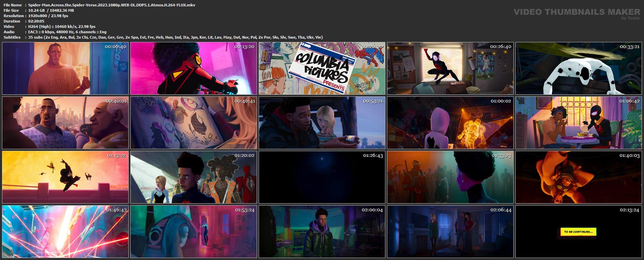This screenshot has height=260, width=644.
Task: Select the thumbnail at 00:13:20
Action: pos(194,68)
